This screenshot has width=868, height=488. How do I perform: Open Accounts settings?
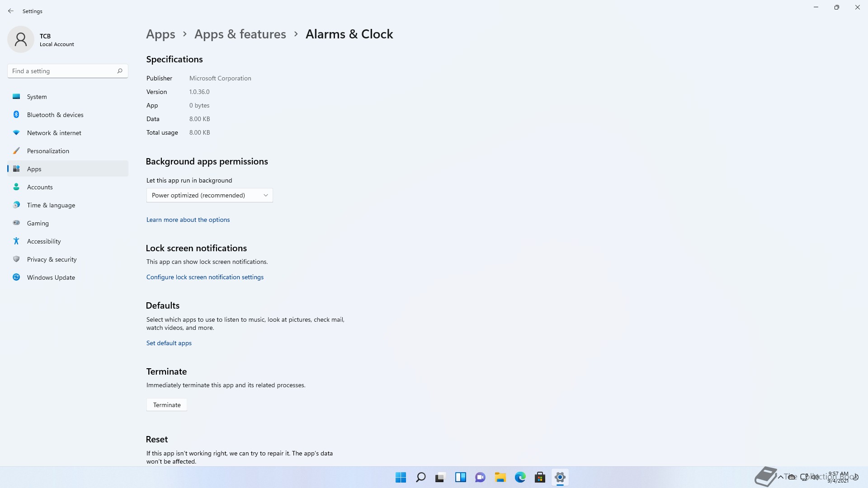pos(68,187)
